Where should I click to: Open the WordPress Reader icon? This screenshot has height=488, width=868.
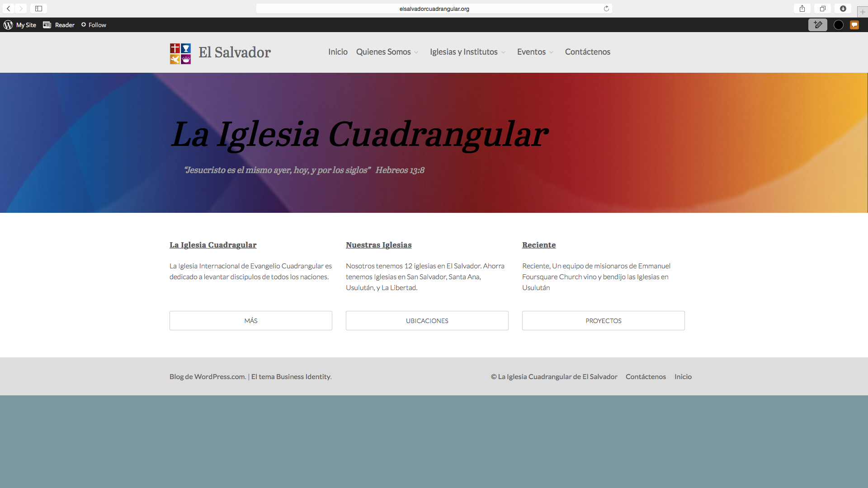47,25
